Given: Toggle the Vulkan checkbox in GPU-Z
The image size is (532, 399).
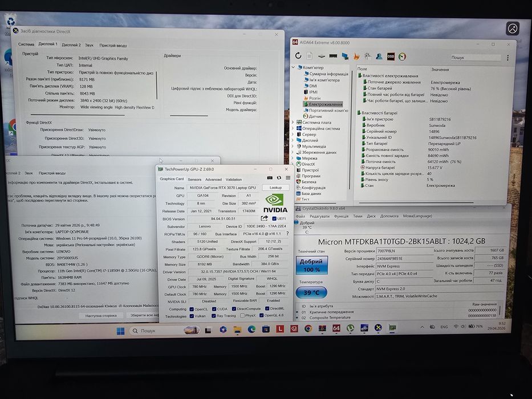Looking at the screenshot, I should (192, 316).
